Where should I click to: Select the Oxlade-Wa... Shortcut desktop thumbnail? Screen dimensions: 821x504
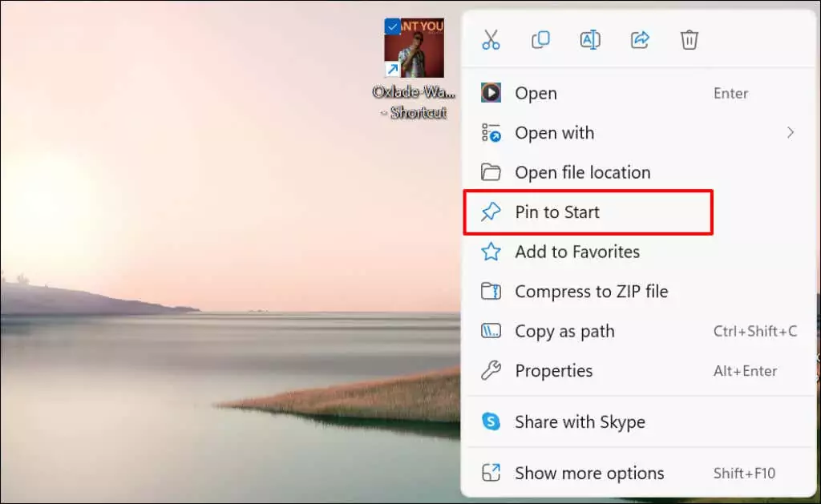415,47
